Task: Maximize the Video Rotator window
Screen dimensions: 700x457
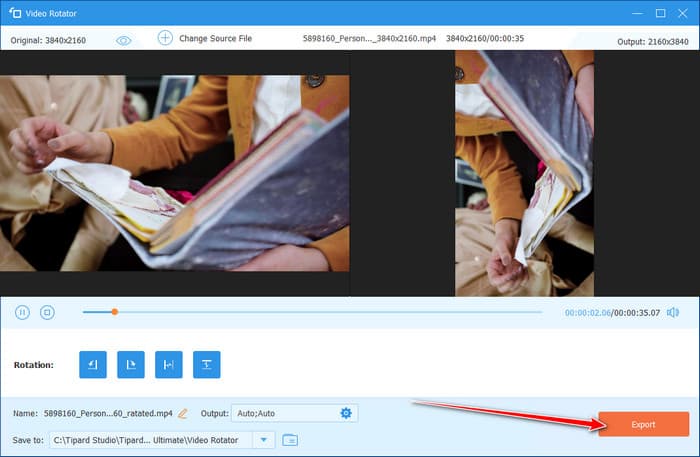Action: click(660, 13)
